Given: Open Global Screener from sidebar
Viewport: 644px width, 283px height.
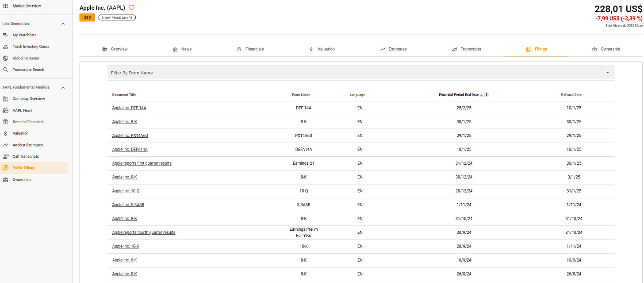Looking at the screenshot, I should click(26, 58).
